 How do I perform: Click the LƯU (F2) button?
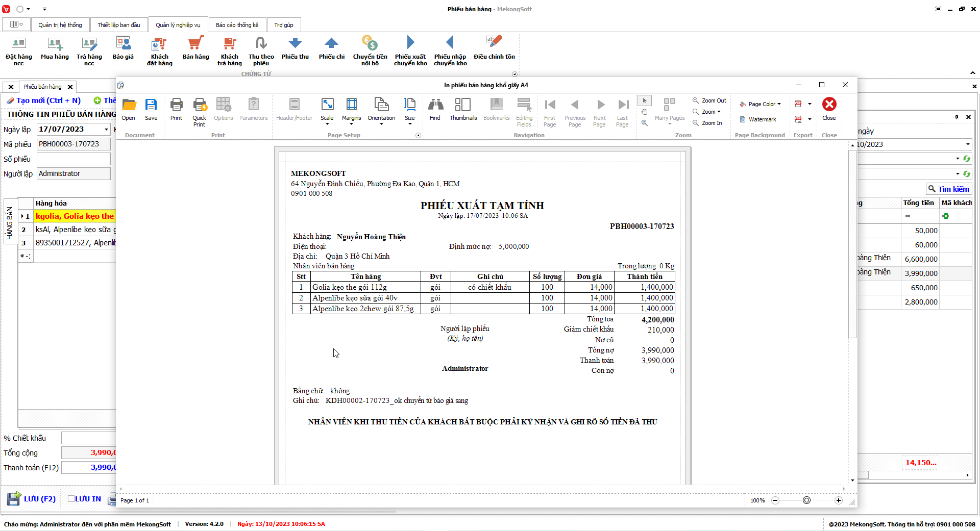[32, 499]
